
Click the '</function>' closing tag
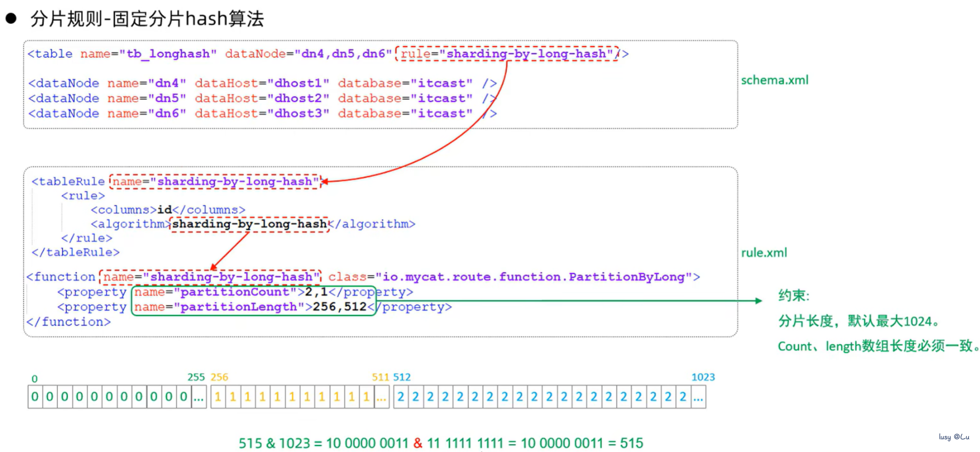68,322
